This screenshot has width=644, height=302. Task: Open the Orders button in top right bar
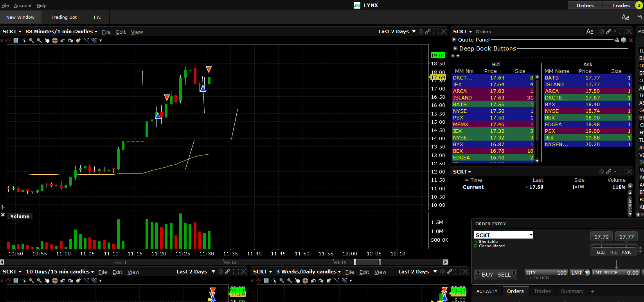(x=585, y=5)
